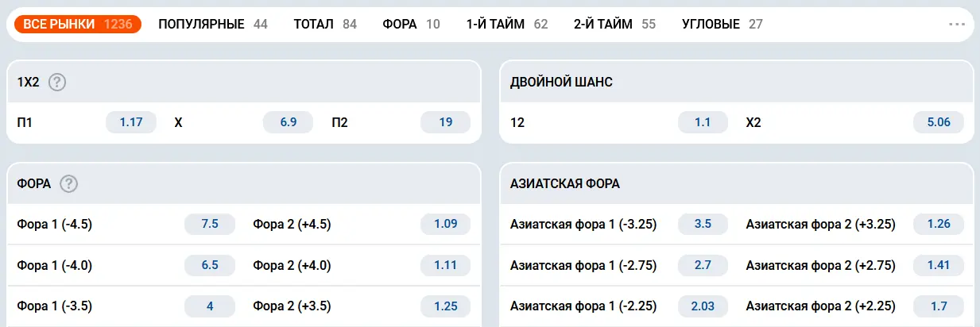Open the УГЛОВЫЕ tab
This screenshot has width=980, height=327.
pyautogui.click(x=722, y=24)
